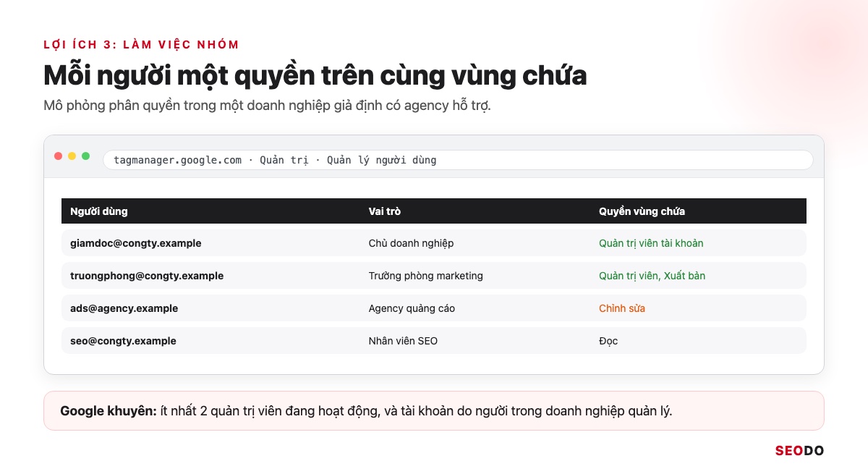Screen dimensions: 868x474
Task: Click the 'Quản trị viên tài khoản' permission
Action: coord(651,243)
